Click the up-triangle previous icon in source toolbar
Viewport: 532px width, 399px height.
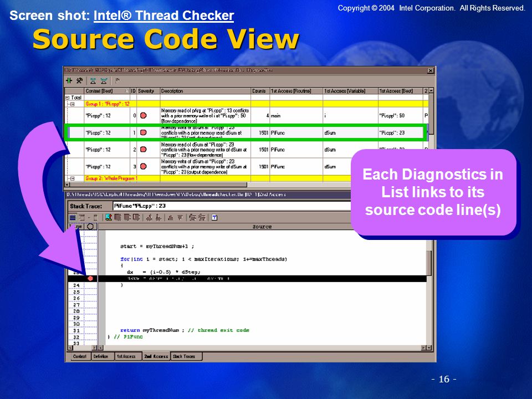click(x=171, y=217)
